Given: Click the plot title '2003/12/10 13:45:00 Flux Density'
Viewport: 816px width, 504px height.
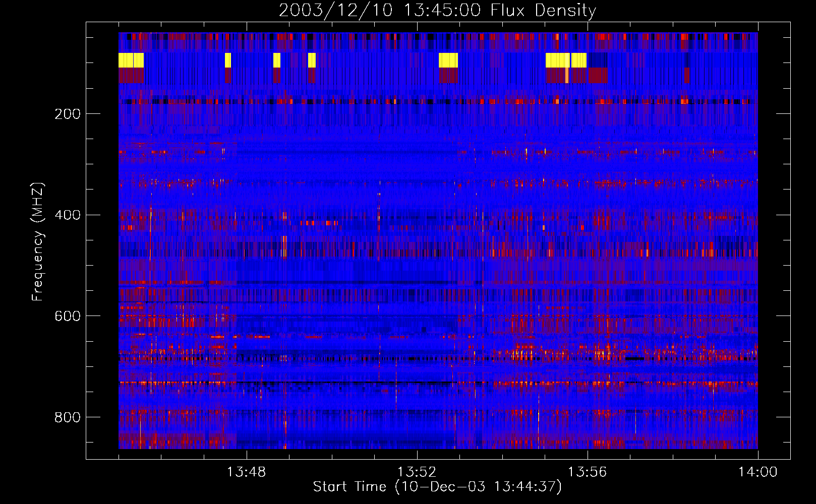Looking at the screenshot, I should pos(437,10).
